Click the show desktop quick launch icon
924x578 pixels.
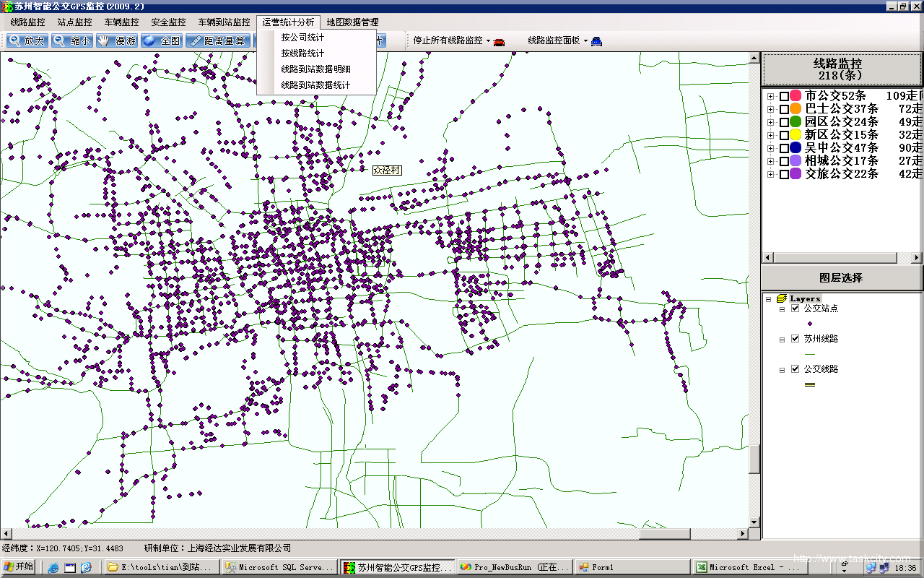point(70,568)
